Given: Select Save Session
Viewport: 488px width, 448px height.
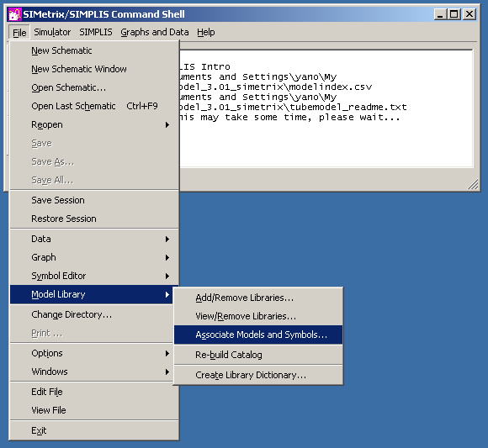Looking at the screenshot, I should coord(94,200).
